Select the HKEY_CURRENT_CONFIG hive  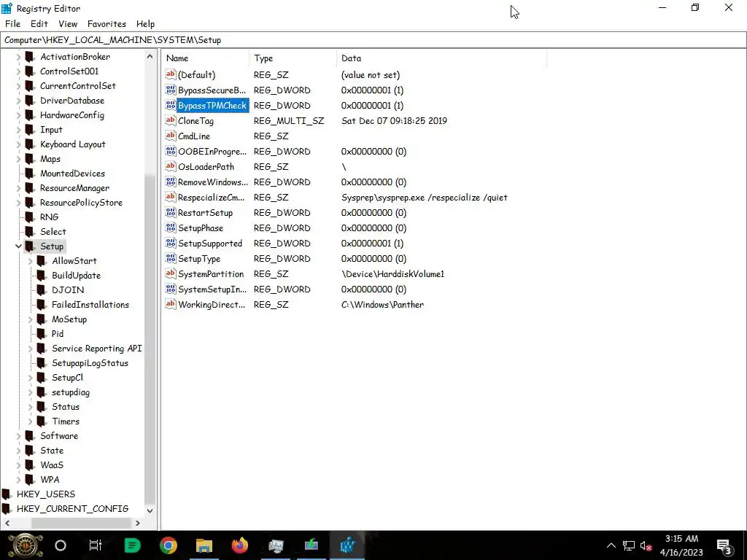pos(72,508)
